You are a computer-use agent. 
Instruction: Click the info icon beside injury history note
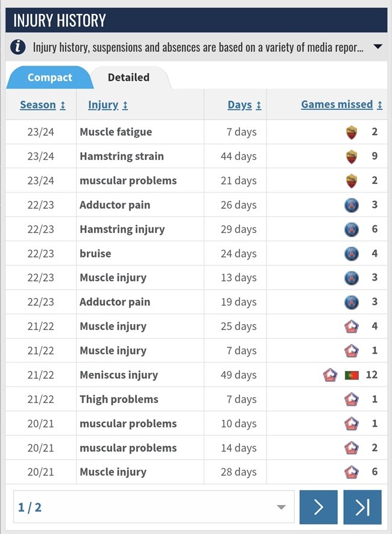pos(18,47)
